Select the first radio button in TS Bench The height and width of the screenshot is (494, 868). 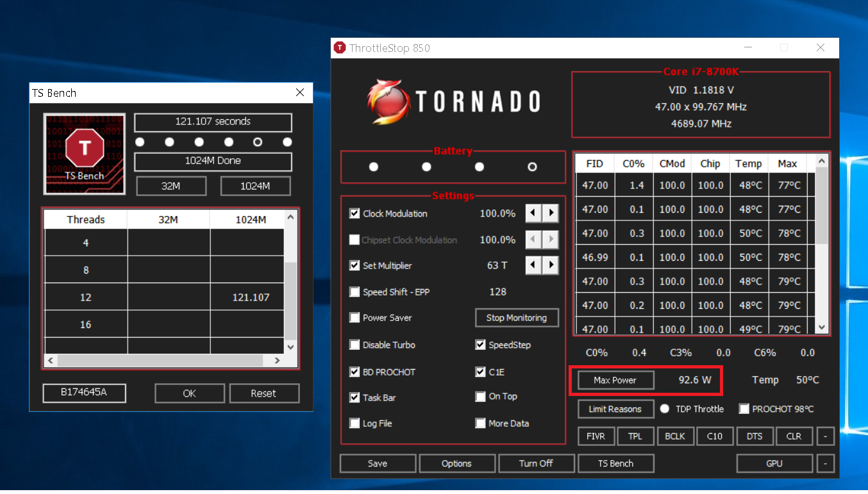140,142
